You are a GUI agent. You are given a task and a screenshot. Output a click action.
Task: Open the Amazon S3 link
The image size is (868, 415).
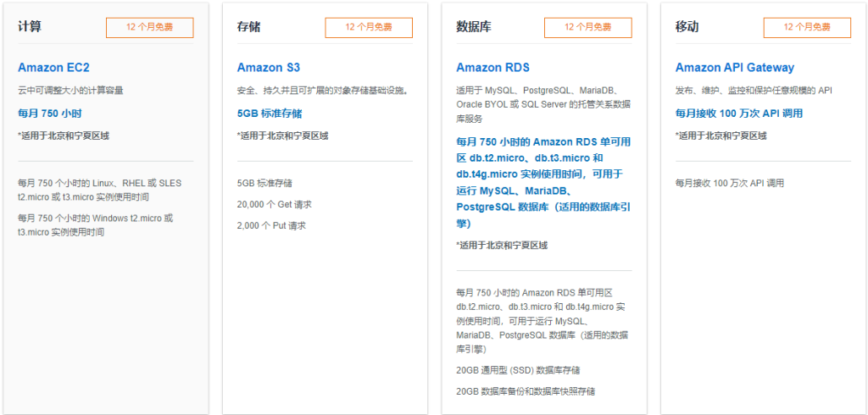click(268, 68)
